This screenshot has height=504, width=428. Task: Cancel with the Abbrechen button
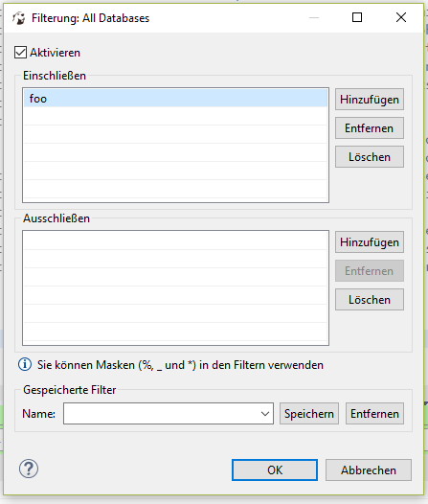click(369, 470)
